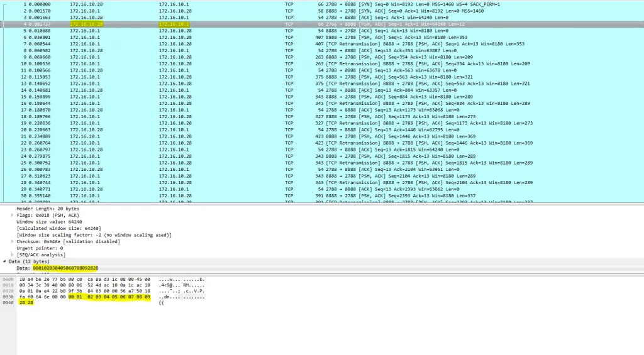The width and height of the screenshot is (644, 355).
Task: Select packet 23 ACK with Win=64240
Action: pos(322,150)
